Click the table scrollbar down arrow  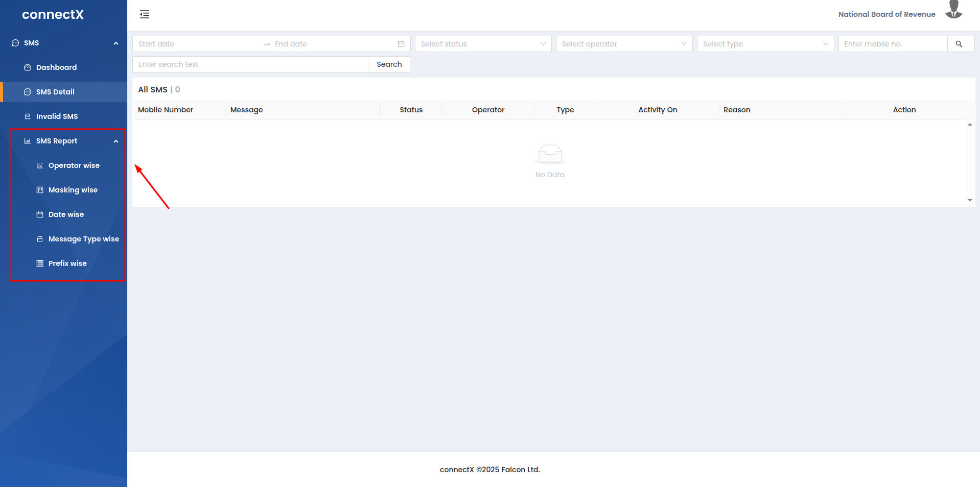(x=970, y=201)
